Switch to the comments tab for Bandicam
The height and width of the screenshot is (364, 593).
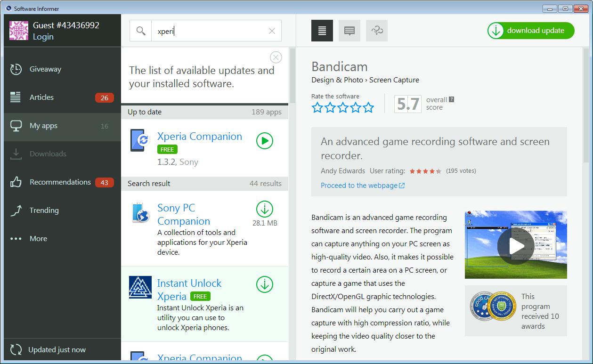349,30
